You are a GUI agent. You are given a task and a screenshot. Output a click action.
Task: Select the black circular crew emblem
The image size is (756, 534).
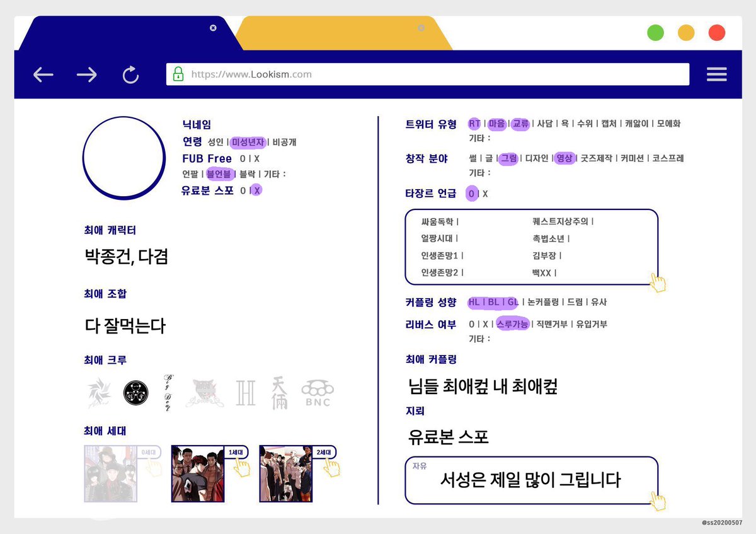pos(135,393)
